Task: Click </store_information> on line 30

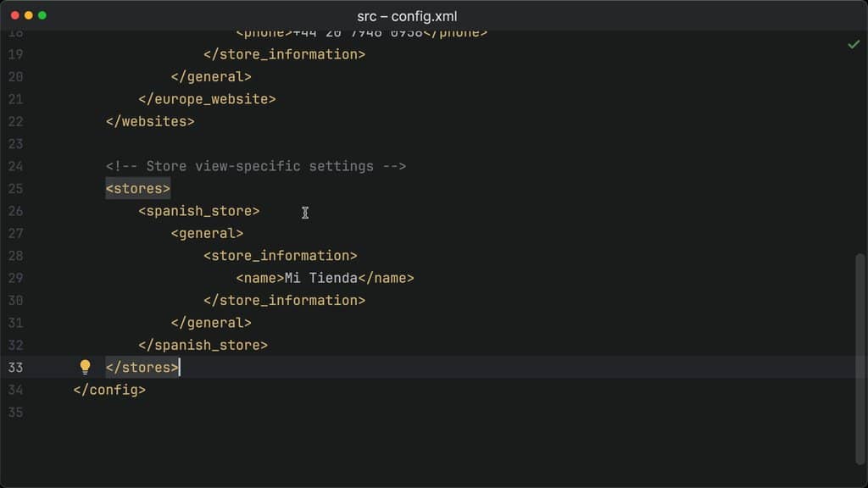Action: (x=285, y=301)
